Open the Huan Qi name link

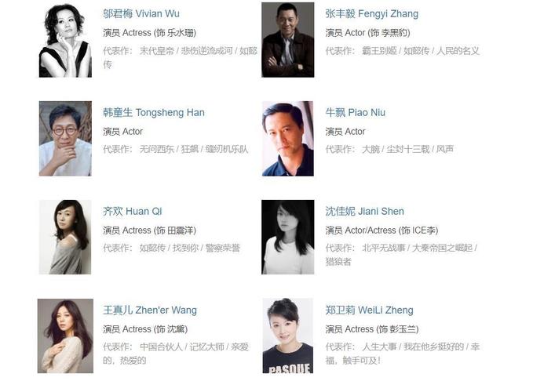132,212
